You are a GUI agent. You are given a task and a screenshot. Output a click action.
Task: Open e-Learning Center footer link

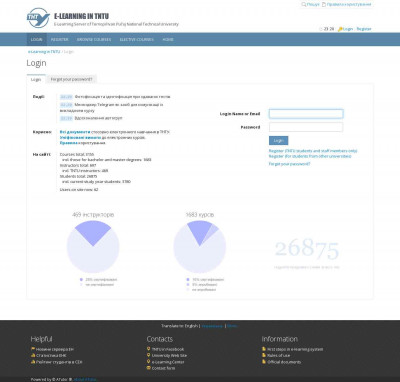[x=168, y=362]
